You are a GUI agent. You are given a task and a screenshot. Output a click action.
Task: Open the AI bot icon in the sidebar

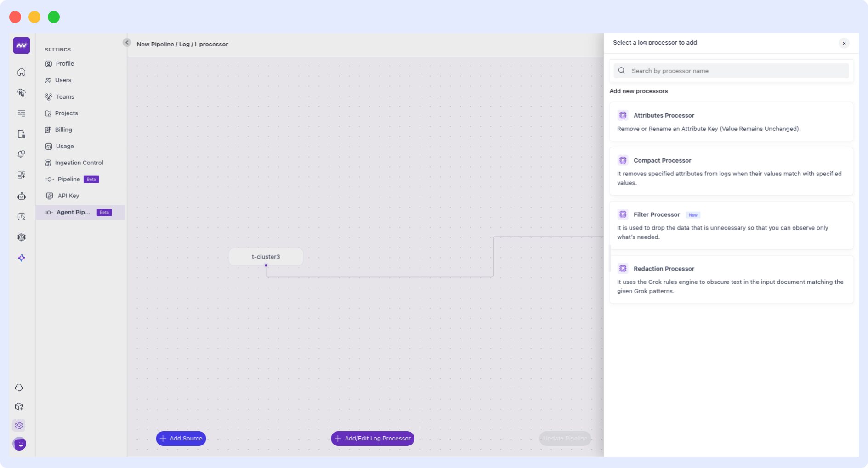coord(21,196)
